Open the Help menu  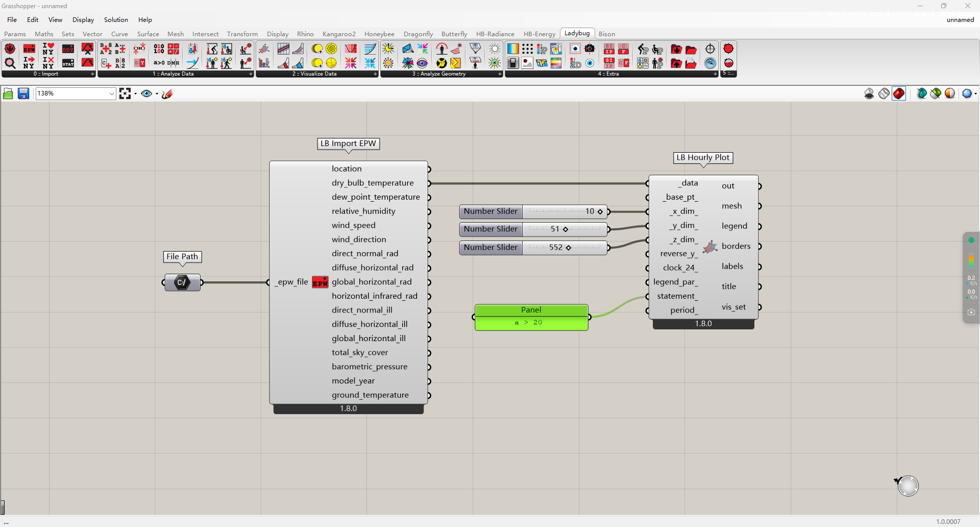coord(145,20)
